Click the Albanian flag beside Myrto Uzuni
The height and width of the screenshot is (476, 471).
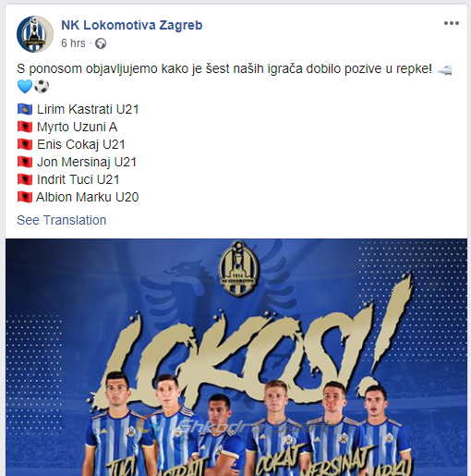pyautogui.click(x=25, y=127)
